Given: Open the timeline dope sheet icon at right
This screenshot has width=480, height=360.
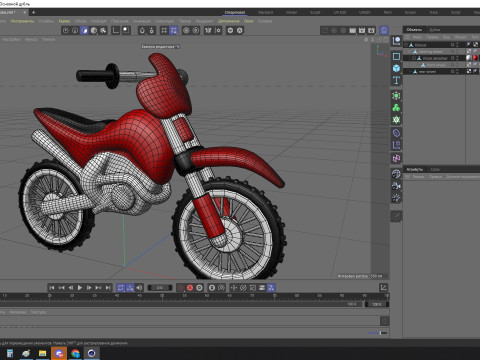Looking at the screenshot, I should pyautogui.click(x=384, y=287).
